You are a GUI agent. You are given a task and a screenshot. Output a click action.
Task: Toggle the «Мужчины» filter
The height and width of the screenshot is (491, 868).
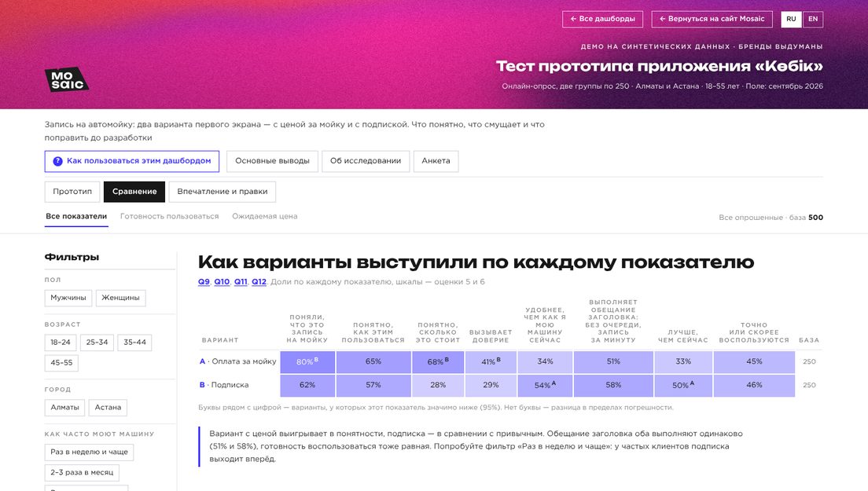click(68, 298)
